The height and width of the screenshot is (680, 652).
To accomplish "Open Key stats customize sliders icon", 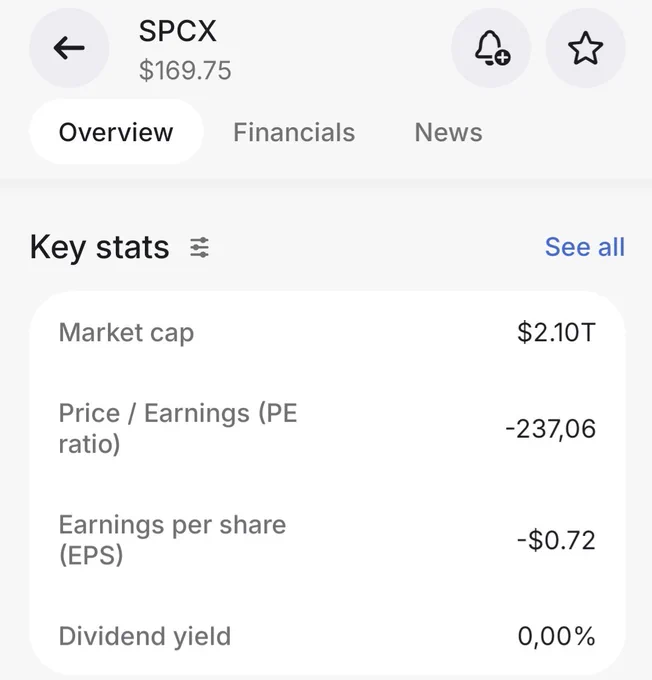I will [x=200, y=248].
